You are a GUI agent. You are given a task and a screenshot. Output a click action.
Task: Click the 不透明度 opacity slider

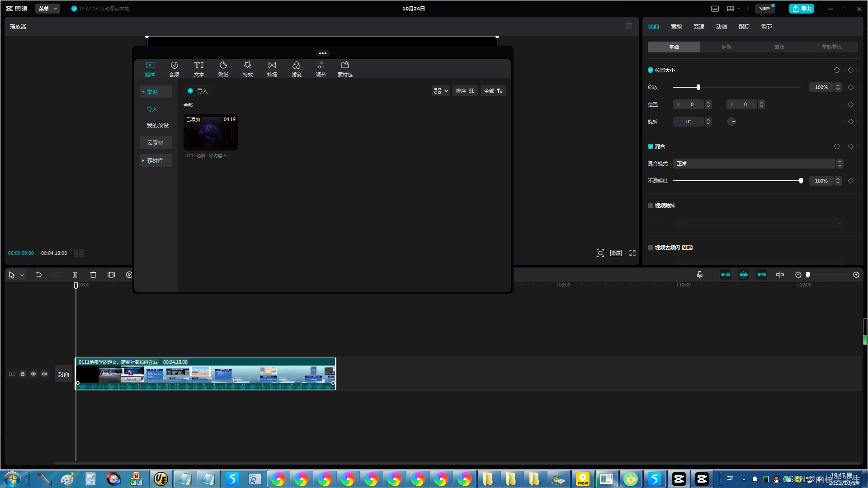(x=737, y=181)
